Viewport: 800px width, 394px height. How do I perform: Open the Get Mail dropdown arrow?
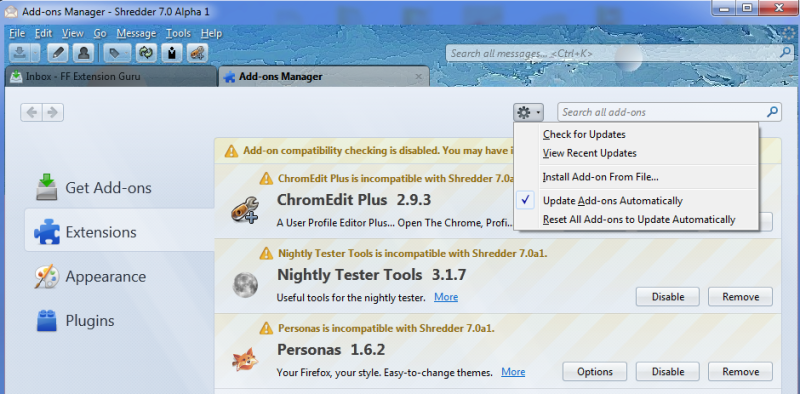pos(35,53)
